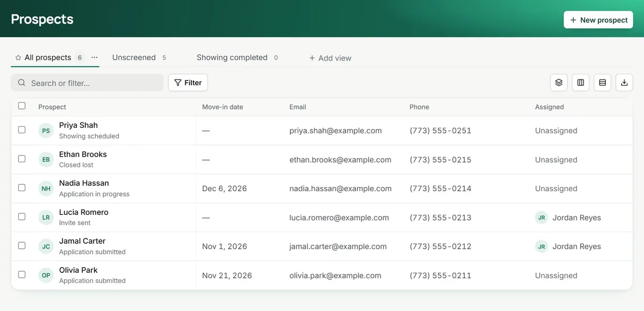The height and width of the screenshot is (311, 644).
Task: Click the Nov 1, 2026 move-in date
Action: [x=225, y=247]
